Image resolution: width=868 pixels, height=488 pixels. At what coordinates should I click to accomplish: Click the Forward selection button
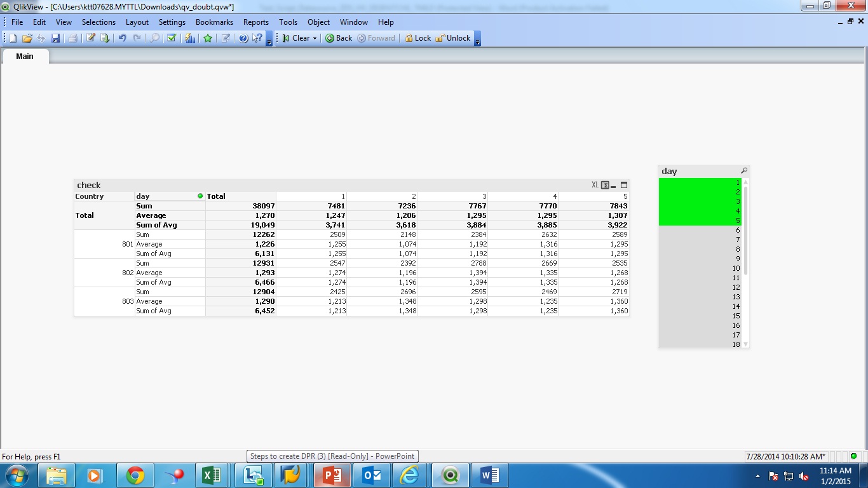click(376, 38)
